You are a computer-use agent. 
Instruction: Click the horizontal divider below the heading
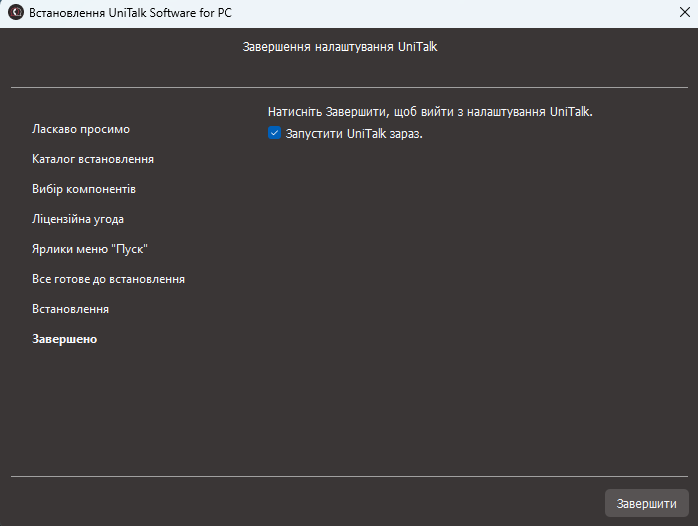tap(349, 88)
